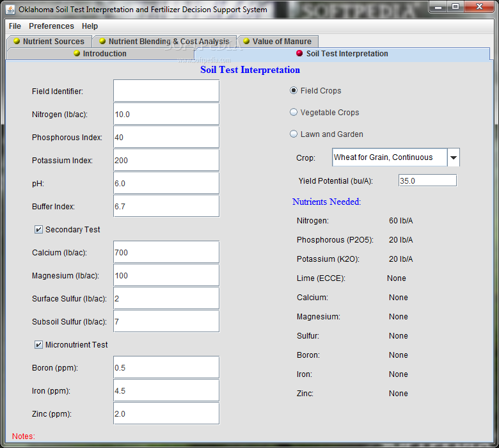Open the File menu

click(x=15, y=26)
